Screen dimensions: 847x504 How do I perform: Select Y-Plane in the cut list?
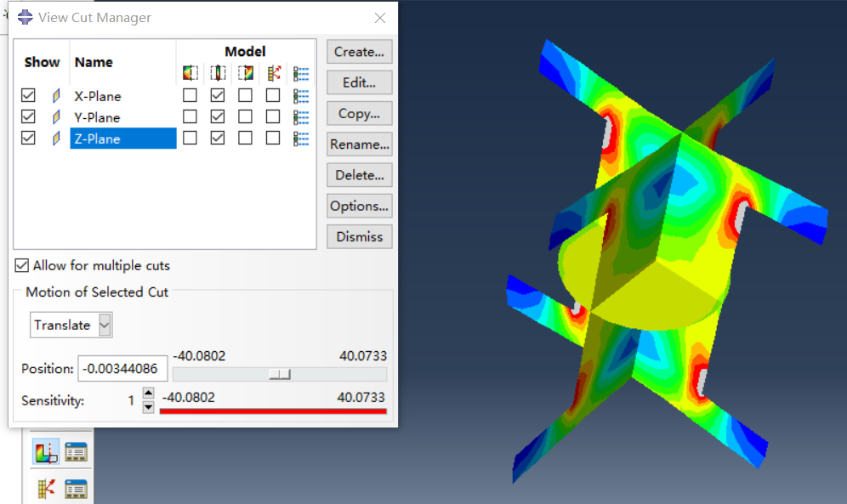[97, 117]
